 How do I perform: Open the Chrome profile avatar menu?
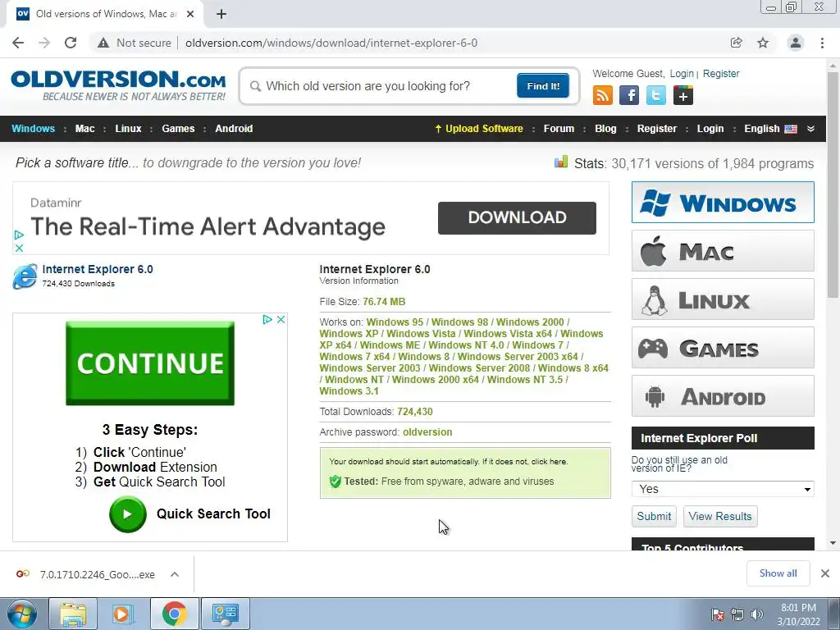(796, 43)
